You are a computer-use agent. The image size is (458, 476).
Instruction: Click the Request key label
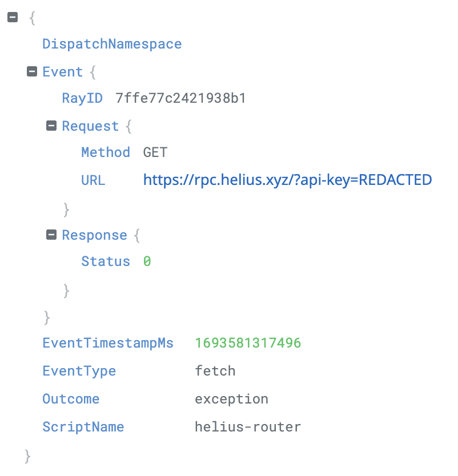[90, 126]
